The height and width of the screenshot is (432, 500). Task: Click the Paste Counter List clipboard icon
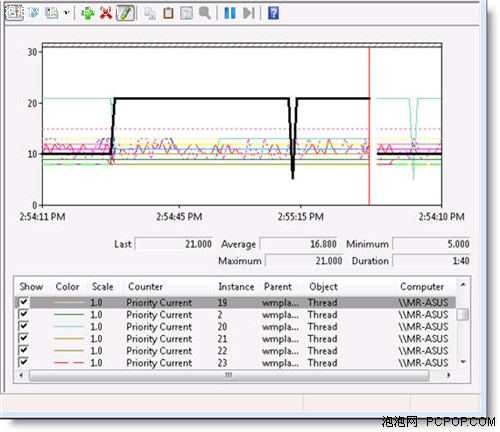(168, 13)
